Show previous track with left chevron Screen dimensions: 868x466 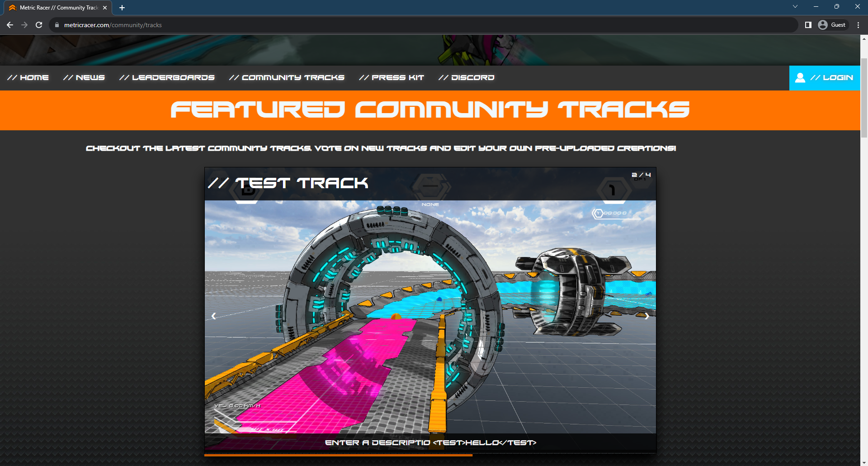pyautogui.click(x=214, y=316)
